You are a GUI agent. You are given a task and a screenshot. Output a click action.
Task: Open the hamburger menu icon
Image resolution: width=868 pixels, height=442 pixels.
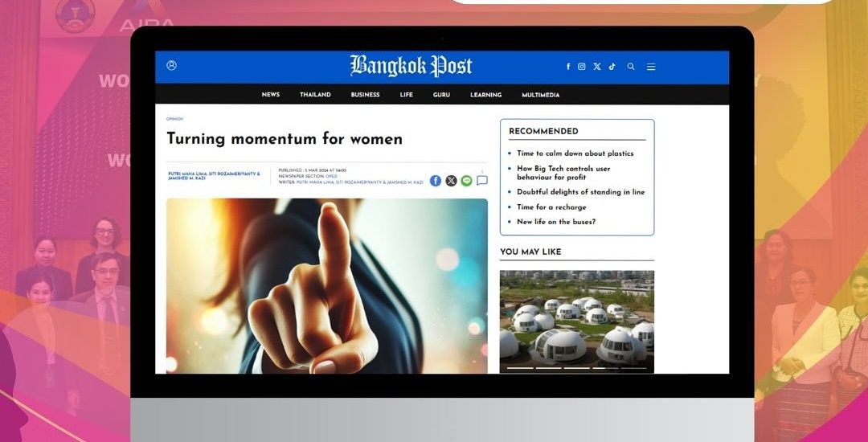651,67
